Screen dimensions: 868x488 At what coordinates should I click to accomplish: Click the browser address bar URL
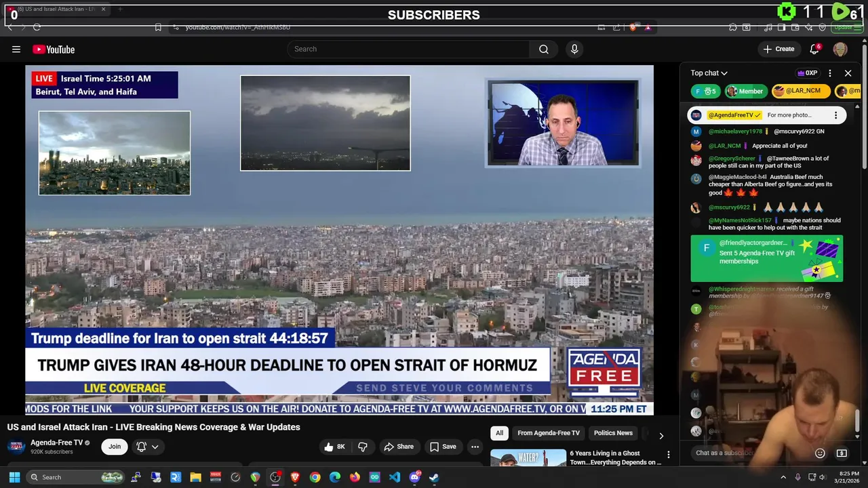click(237, 27)
